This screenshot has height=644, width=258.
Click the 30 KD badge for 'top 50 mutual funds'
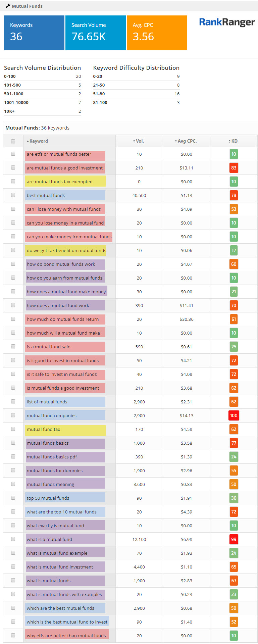(234, 498)
